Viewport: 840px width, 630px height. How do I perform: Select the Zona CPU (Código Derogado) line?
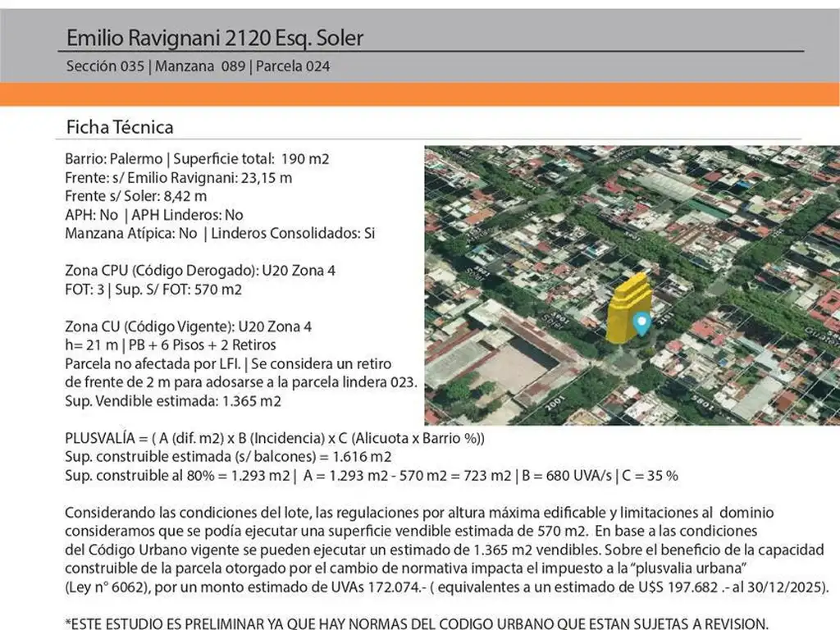pos(200,270)
